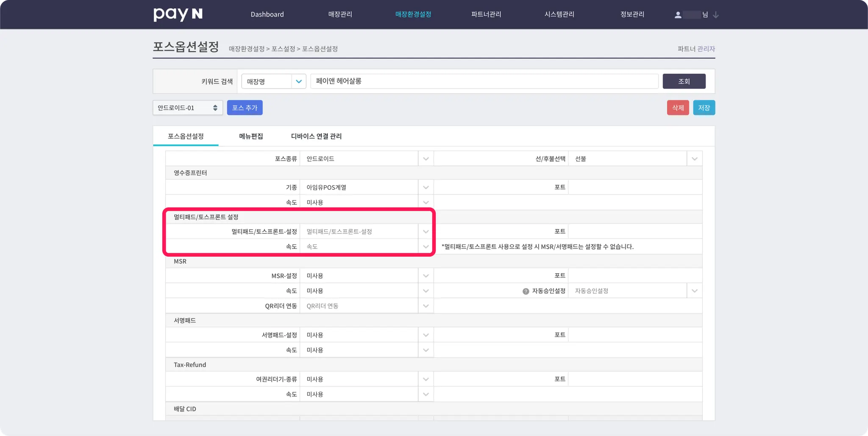Click the red 삭제 button
The image size is (868, 436).
coord(678,108)
